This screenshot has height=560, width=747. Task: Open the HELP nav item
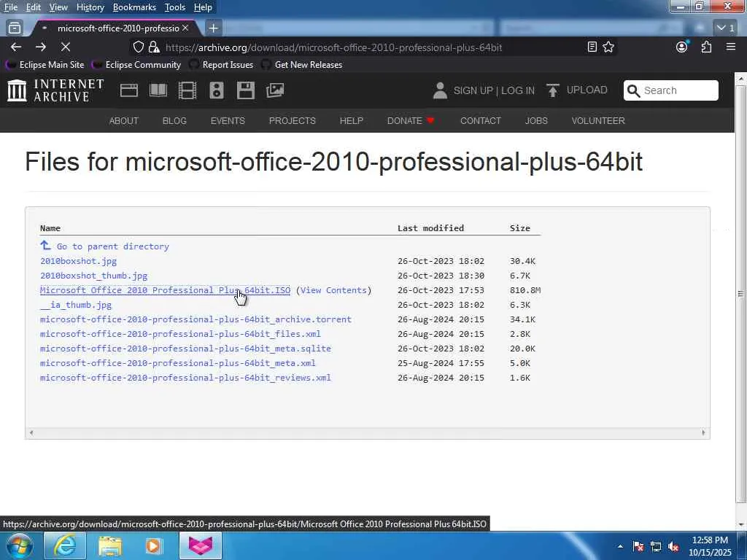click(352, 120)
